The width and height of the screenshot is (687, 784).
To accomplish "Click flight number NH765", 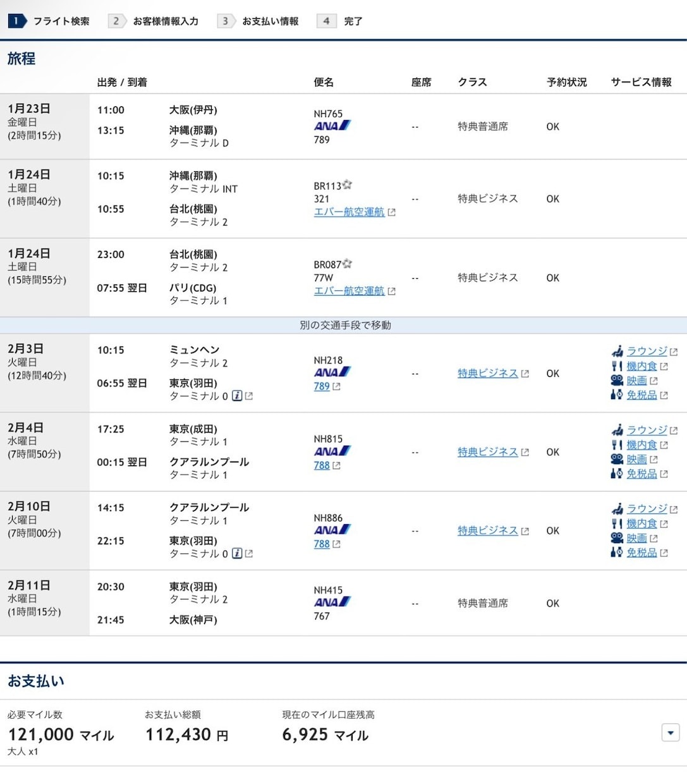I will [328, 114].
